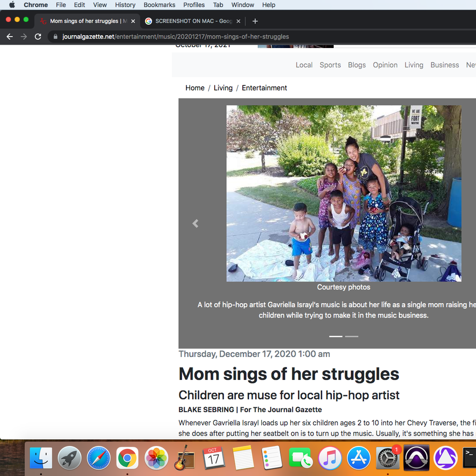Switch to Mom sings of her struggles tab
The width and height of the screenshot is (476, 476).
click(x=87, y=21)
